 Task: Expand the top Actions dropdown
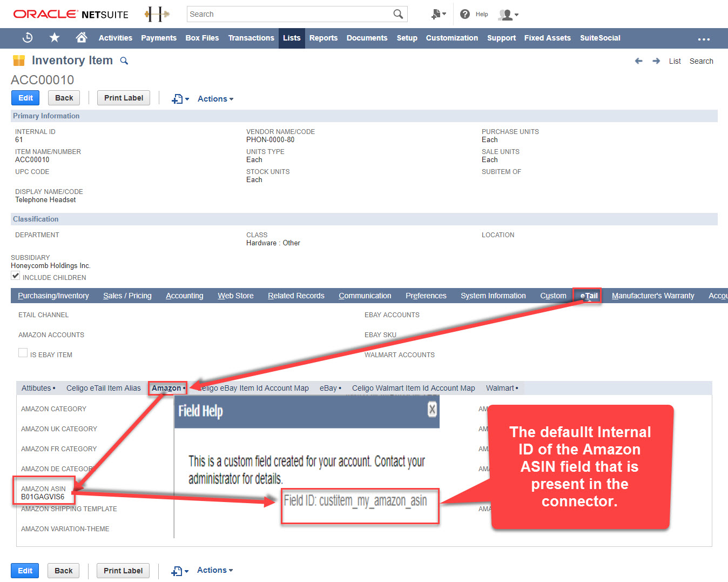[215, 99]
